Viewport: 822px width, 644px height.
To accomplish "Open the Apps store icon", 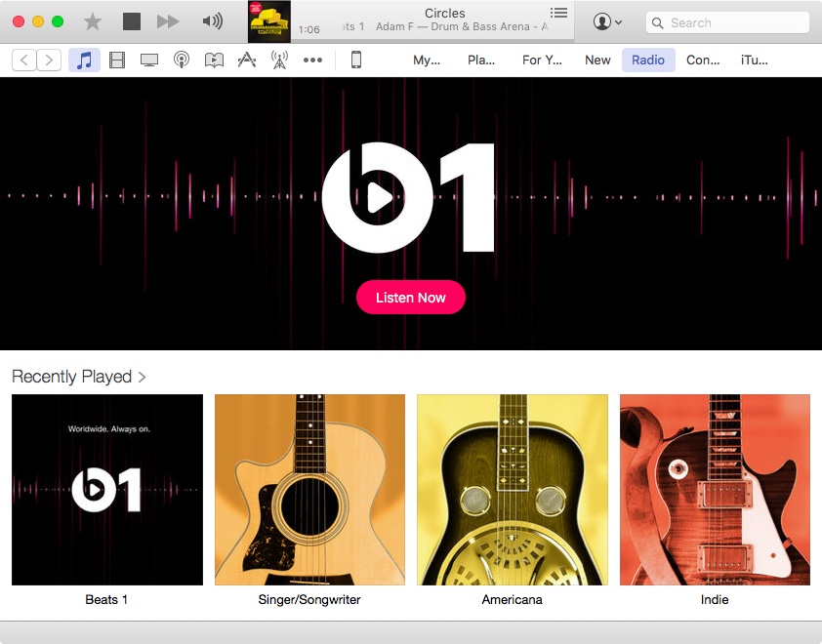I will [246, 60].
